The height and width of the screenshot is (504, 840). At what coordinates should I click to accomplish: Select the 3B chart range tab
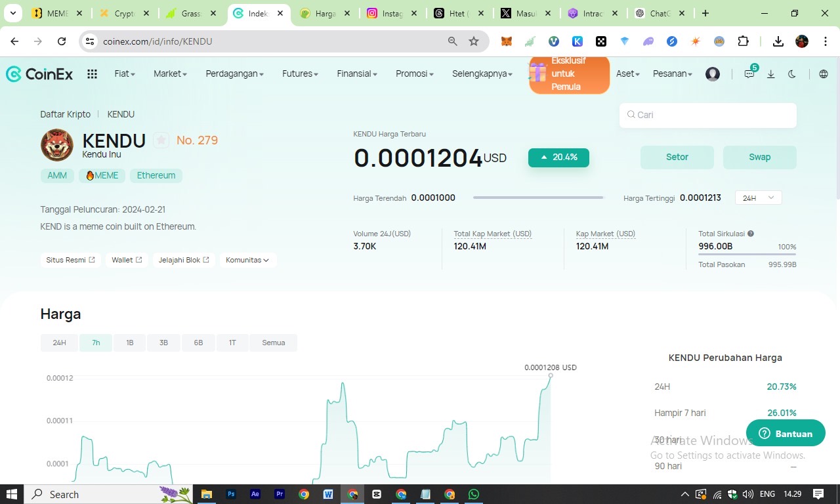point(164,343)
